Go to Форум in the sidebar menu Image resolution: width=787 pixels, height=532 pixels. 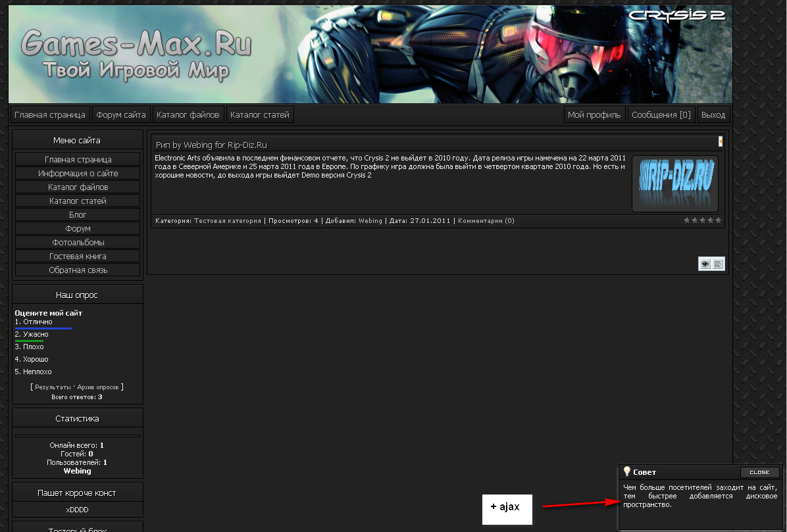[78, 229]
